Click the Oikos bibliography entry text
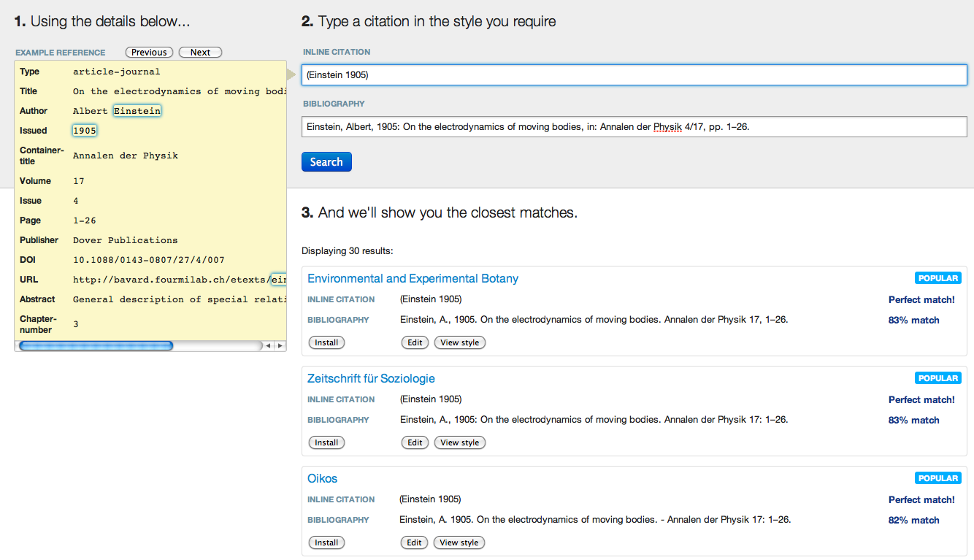This screenshot has height=560, width=974. click(595, 520)
